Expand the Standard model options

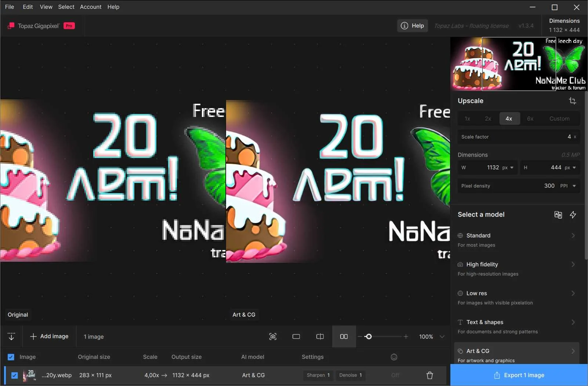pos(573,235)
